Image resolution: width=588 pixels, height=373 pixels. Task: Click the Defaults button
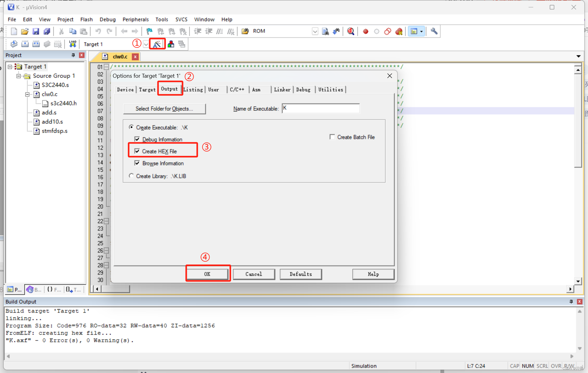[x=301, y=274]
